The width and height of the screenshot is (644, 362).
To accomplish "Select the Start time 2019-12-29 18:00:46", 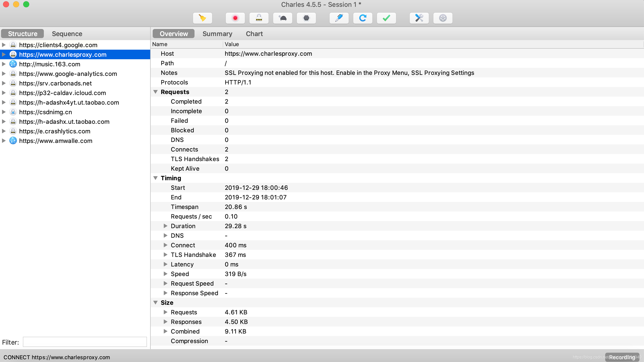I will click(256, 188).
